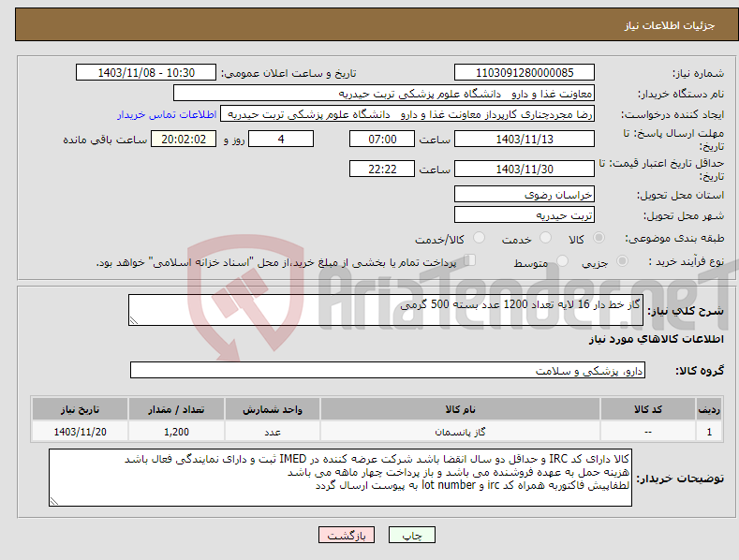Click the announcement date field 1403/11/08 - 10:30
Viewport: 739px width, 560px height.
(146, 73)
